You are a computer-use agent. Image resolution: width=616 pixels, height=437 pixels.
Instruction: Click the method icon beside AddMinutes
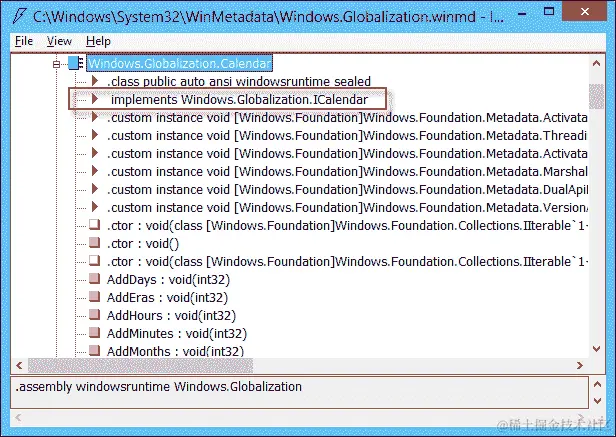(95, 333)
